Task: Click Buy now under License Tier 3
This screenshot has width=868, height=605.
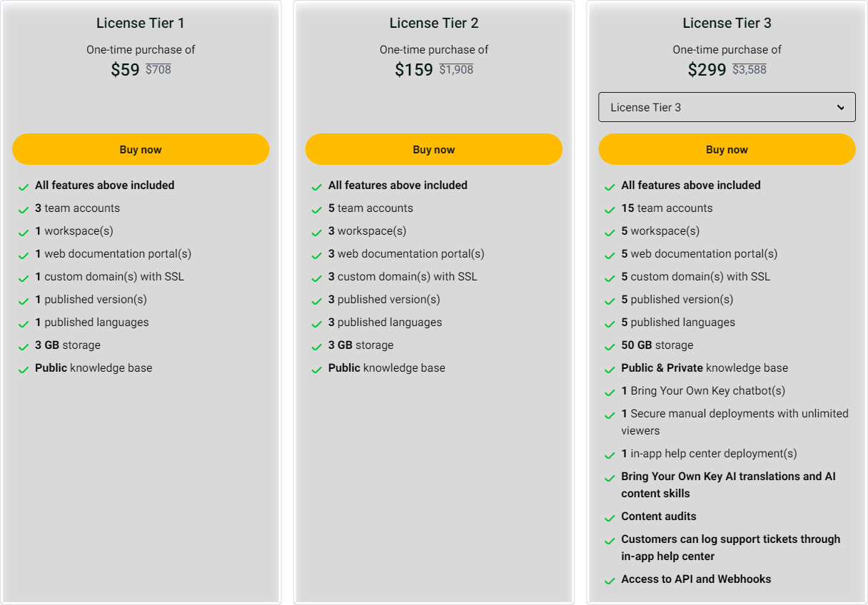Action: 727,150
